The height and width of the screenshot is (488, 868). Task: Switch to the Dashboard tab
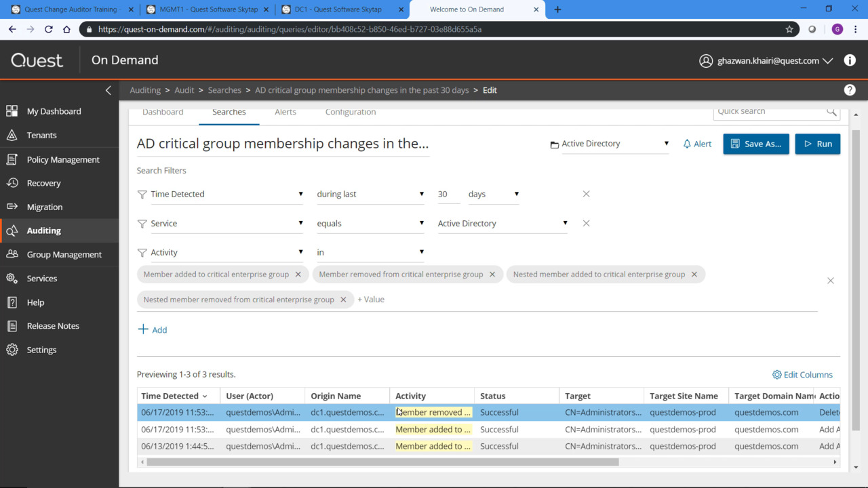[163, 112]
